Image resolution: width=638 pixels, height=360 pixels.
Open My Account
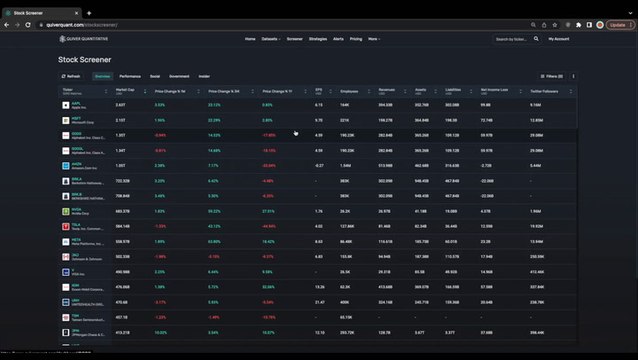(559, 39)
